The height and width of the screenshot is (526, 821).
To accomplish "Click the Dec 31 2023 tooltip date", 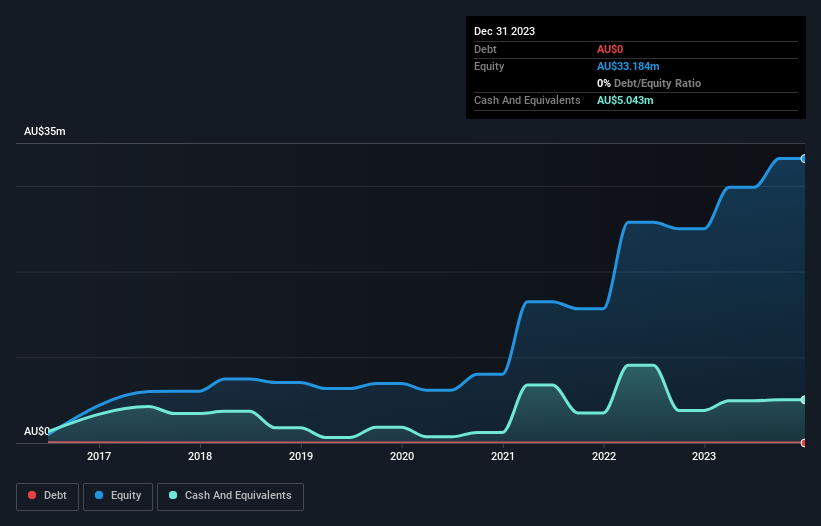I will tap(504, 31).
